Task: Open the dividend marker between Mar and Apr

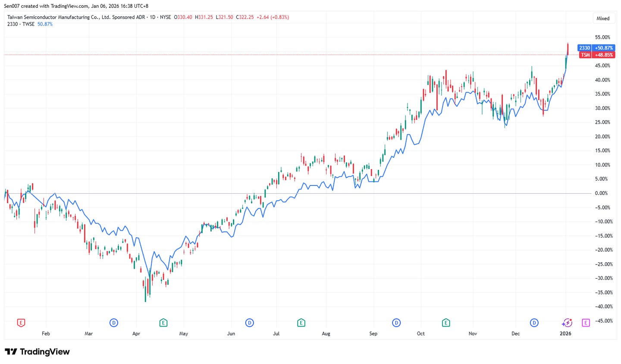Action: pyautogui.click(x=114, y=323)
